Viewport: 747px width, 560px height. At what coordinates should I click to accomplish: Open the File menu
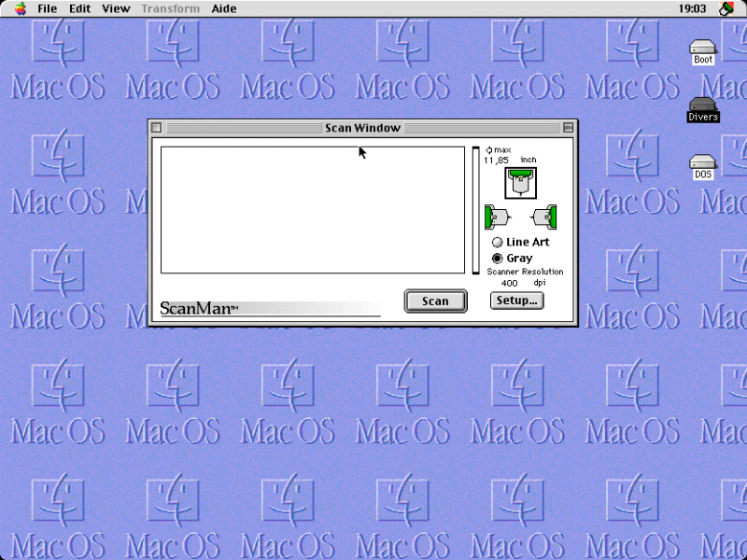click(x=47, y=8)
